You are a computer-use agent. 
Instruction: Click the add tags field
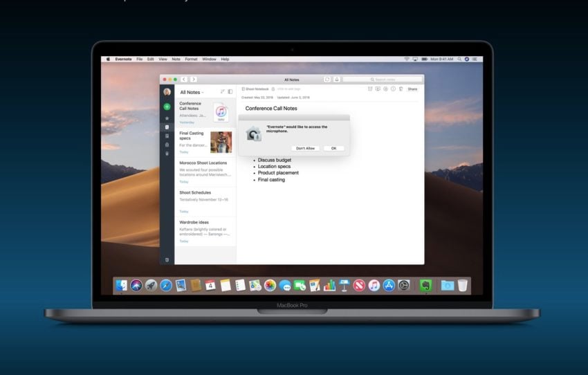click(x=289, y=89)
